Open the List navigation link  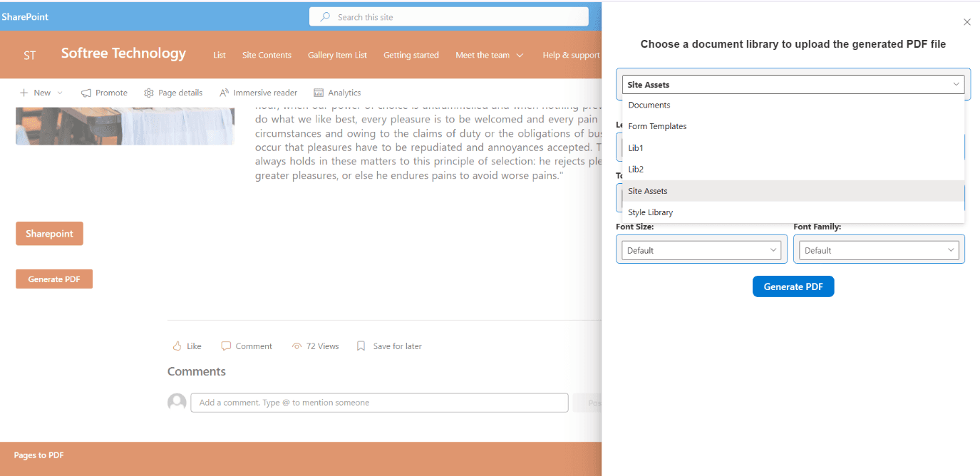pos(220,55)
